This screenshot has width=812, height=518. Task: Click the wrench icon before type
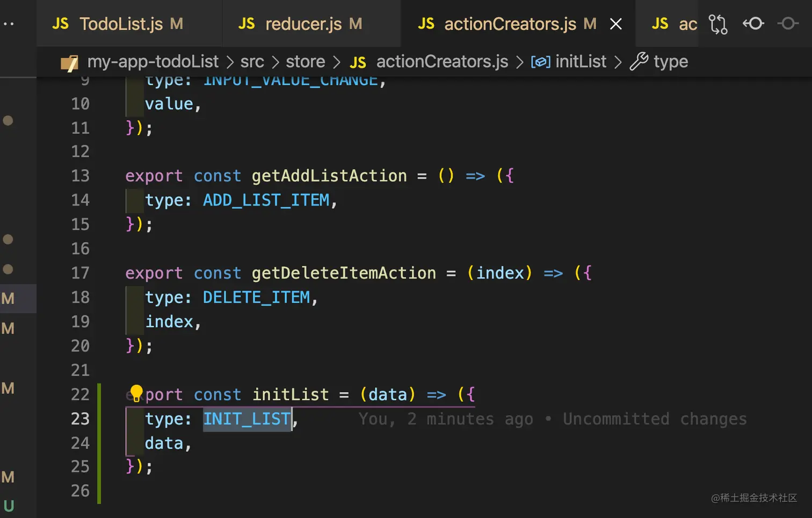click(639, 62)
